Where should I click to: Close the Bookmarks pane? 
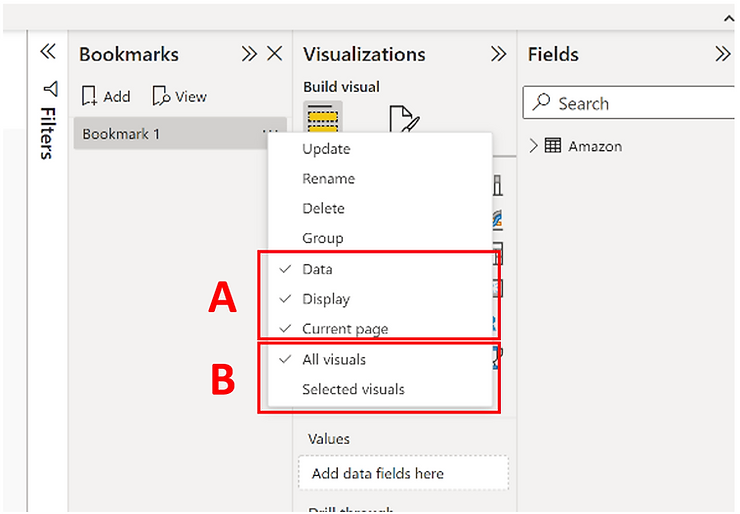pos(275,54)
